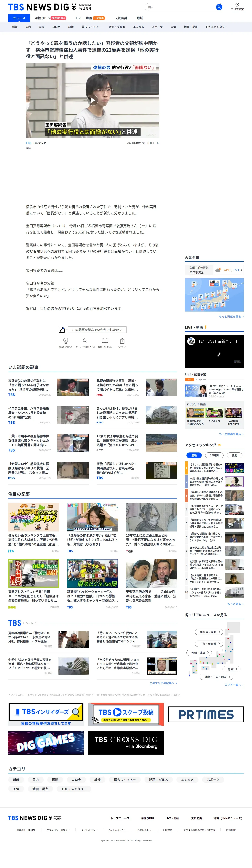Screen dimensions: 252x868
Task: Click 話題・グルメ category pill in カテゴリ
Action: (158, 779)
